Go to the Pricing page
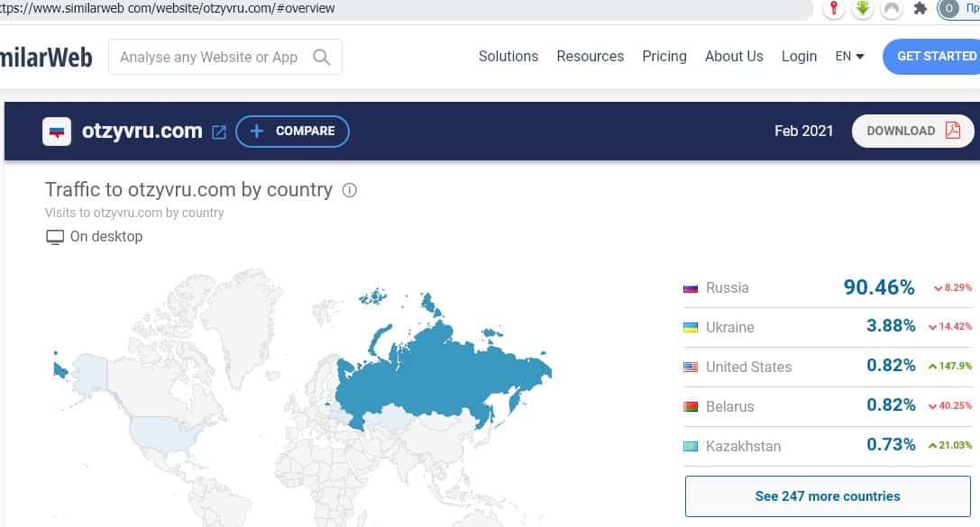 [x=664, y=56]
